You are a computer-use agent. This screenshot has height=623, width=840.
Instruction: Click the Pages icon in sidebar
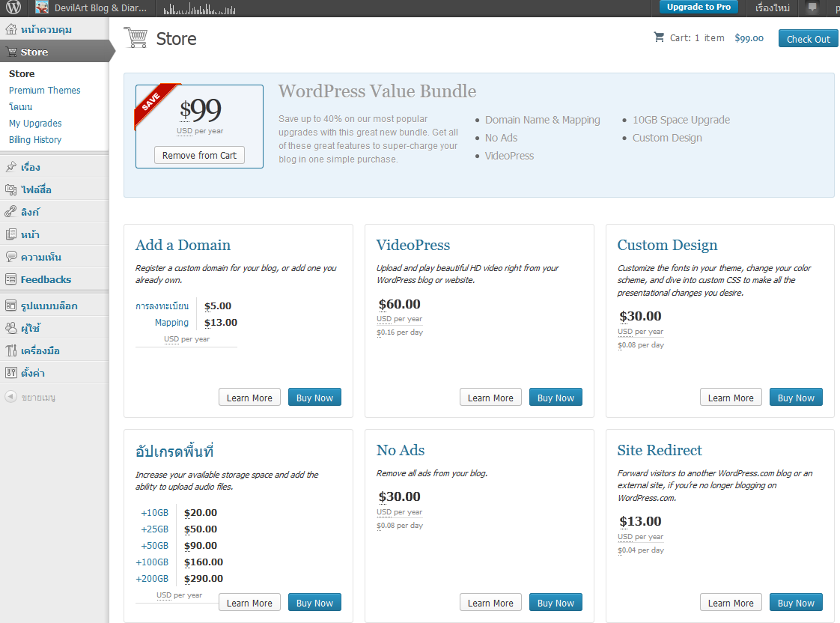[x=10, y=234]
